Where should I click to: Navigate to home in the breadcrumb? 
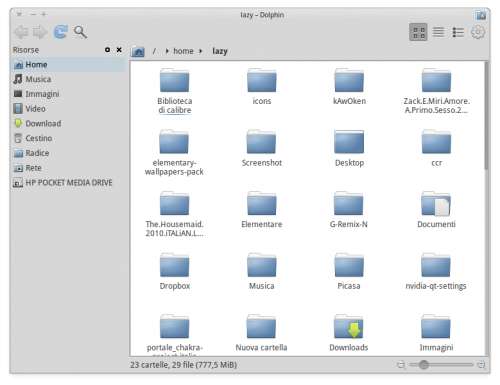(x=183, y=51)
